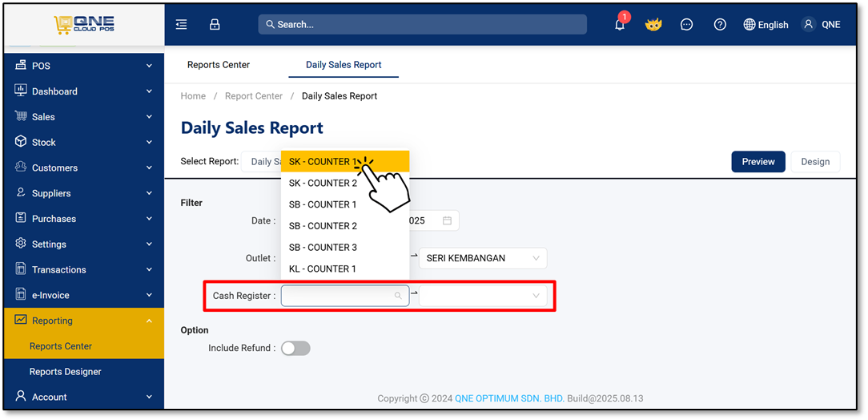Open the QNE user avatar icon
This screenshot has height=420, width=868.
[809, 24]
